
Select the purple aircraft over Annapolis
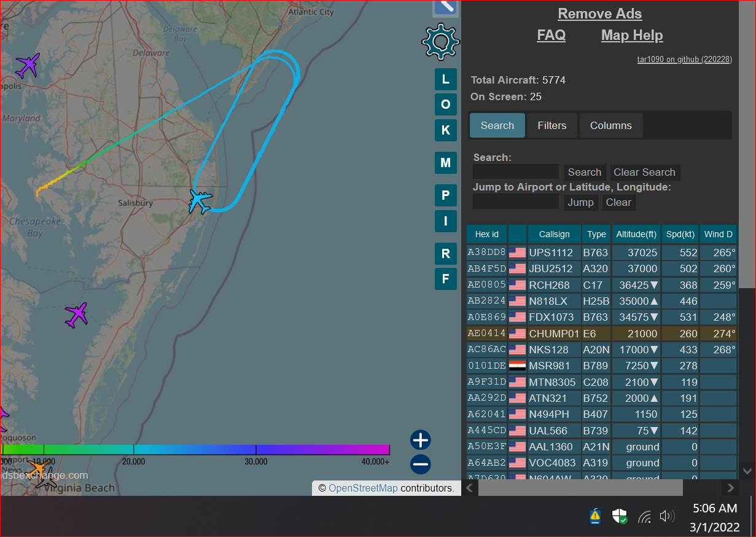(x=28, y=65)
